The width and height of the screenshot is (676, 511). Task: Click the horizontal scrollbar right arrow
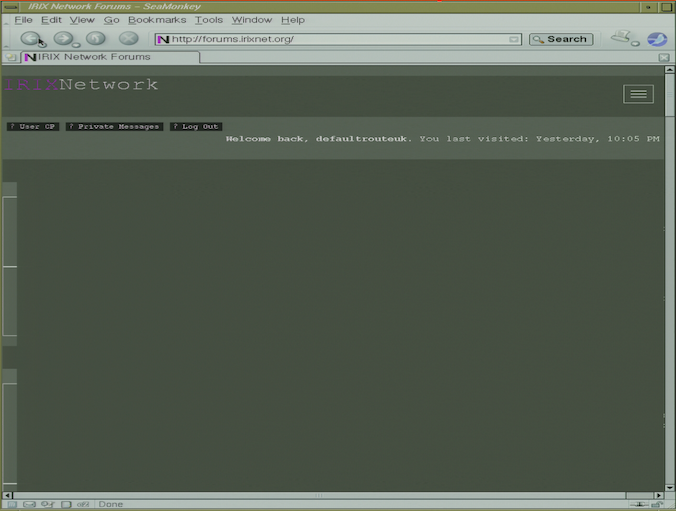[658, 495]
